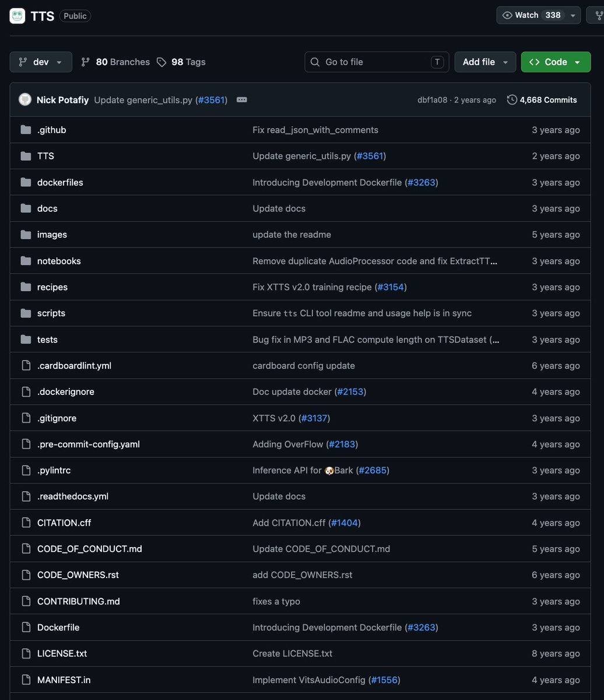Open the green Code dropdown button
Screen dimensions: 604x700
[556, 62]
